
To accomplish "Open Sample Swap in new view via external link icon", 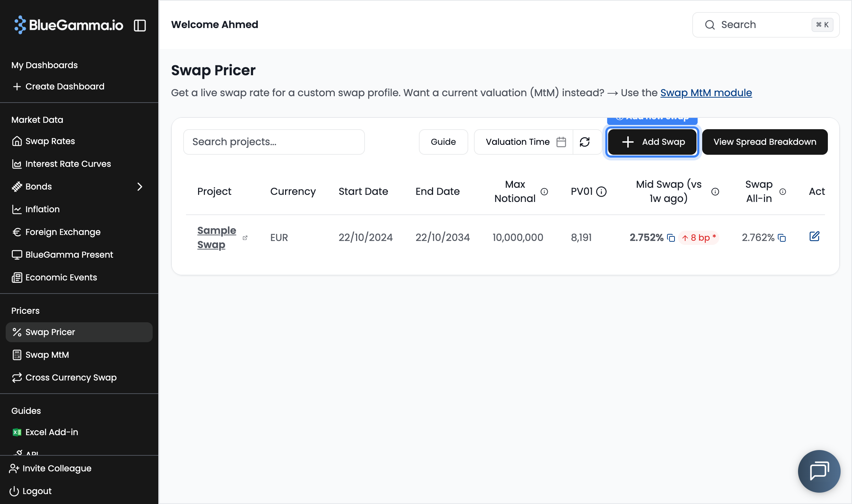I will coord(245,238).
